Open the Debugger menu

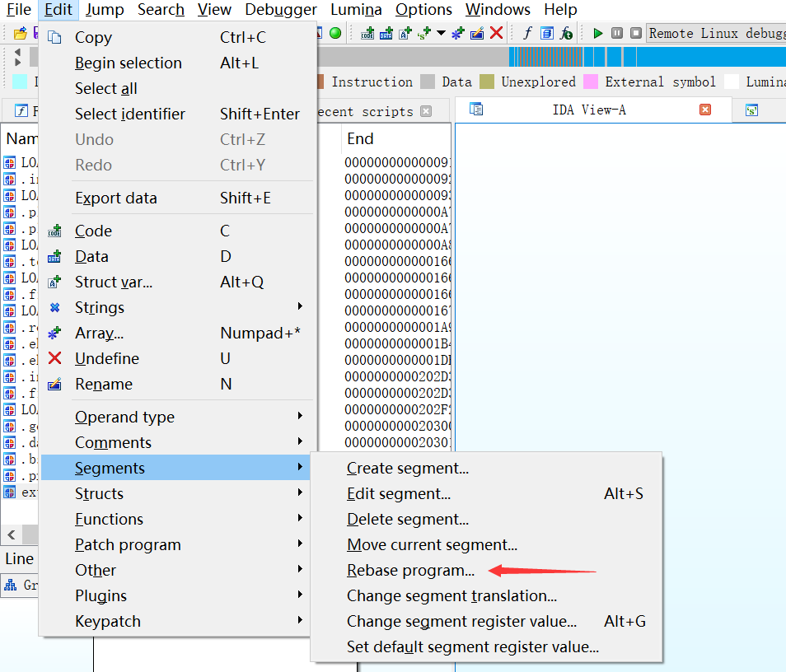tap(281, 10)
